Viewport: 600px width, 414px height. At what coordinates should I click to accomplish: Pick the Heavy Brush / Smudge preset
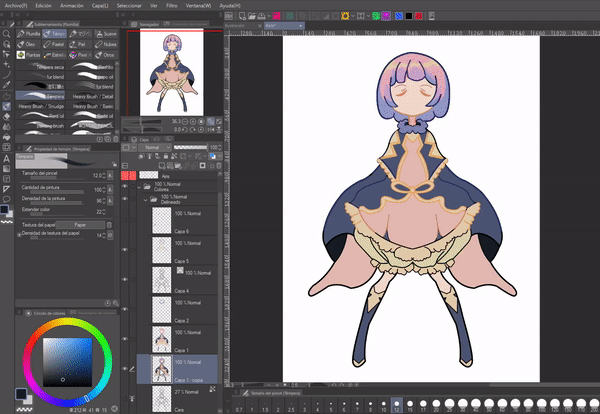43,107
